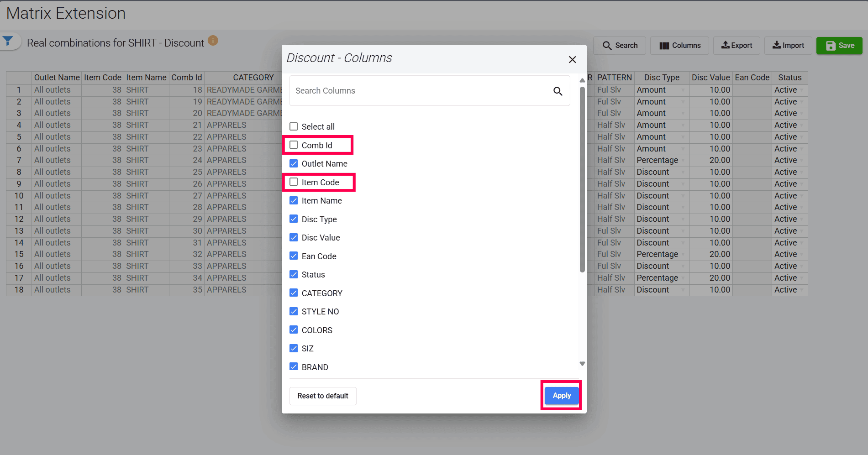Click Reset to default button
This screenshot has width=868, height=455.
pyautogui.click(x=323, y=396)
